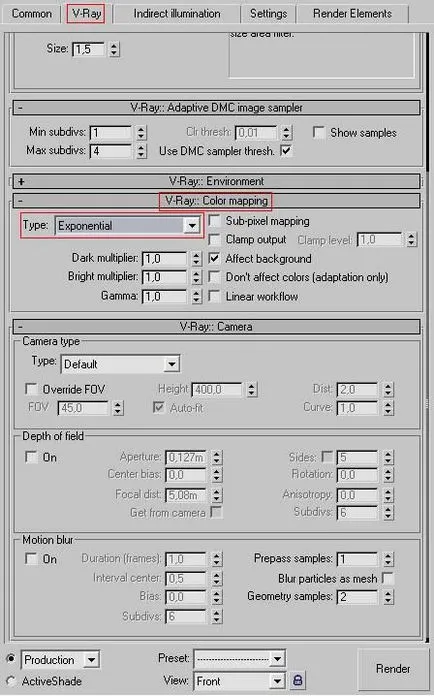Image resolution: width=434 pixels, height=696 pixels.
Task: Collapse the V-Ray Camera rollout
Action: tap(217, 327)
